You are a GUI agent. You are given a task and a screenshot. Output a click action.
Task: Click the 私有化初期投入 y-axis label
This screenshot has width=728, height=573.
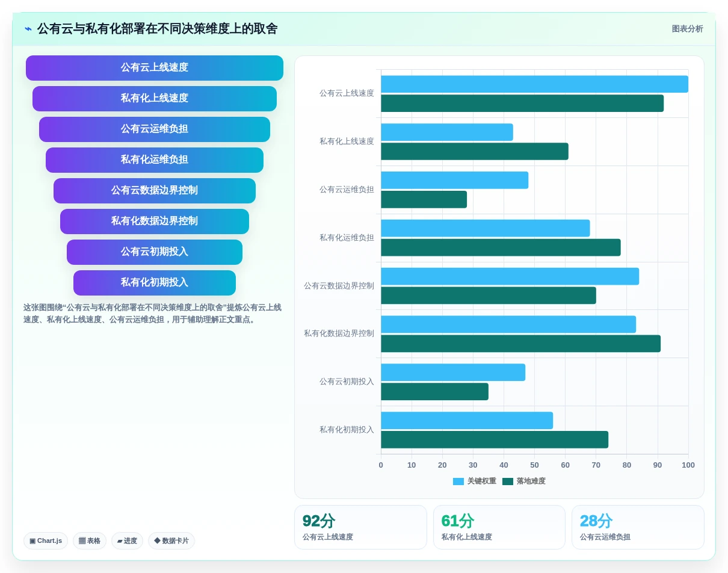point(347,430)
